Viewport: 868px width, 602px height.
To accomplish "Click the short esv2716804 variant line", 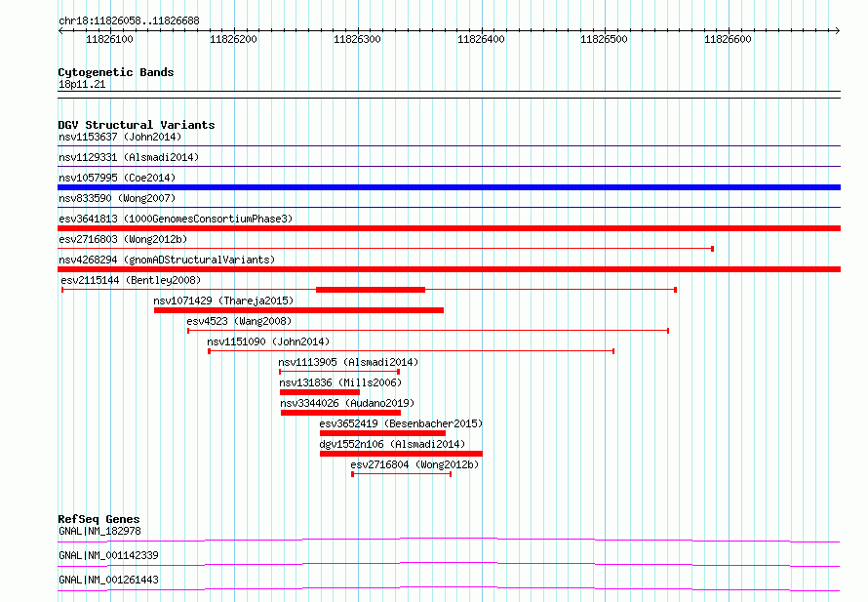I will click(402, 474).
